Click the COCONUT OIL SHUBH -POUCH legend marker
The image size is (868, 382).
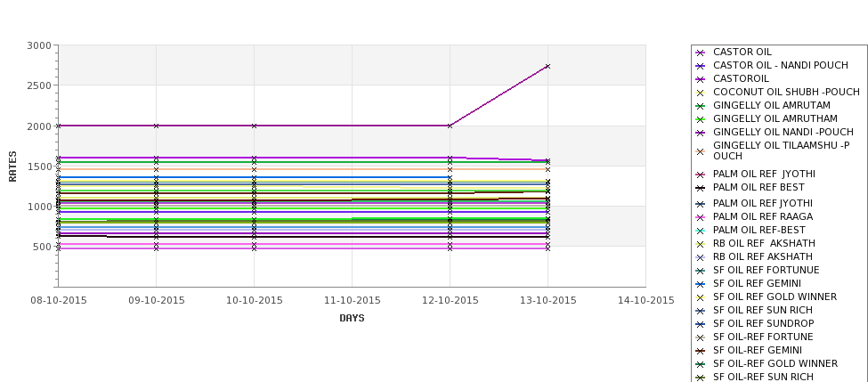(701, 93)
